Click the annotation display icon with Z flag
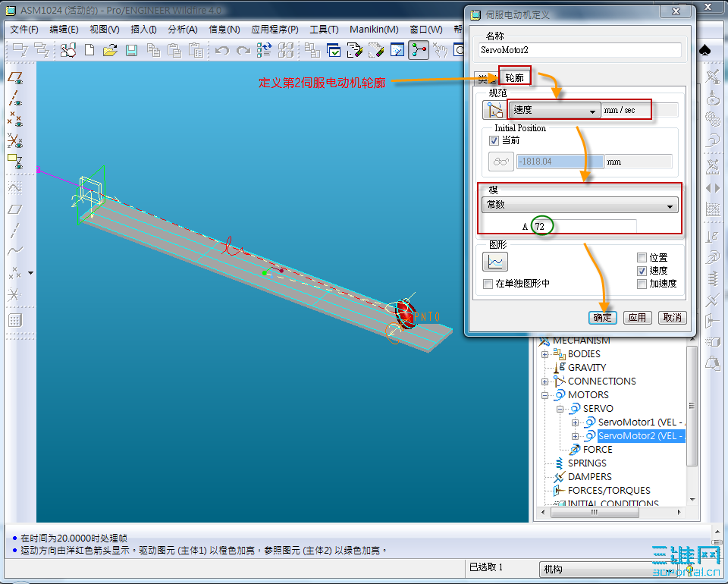The width and height of the screenshot is (728, 584). [15, 161]
